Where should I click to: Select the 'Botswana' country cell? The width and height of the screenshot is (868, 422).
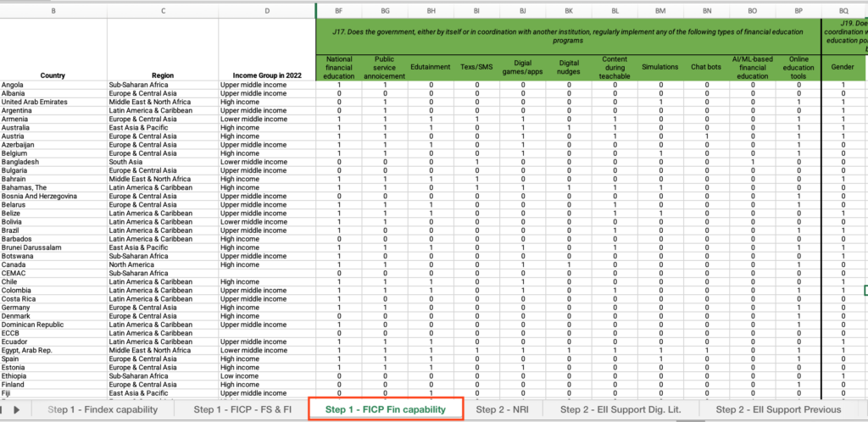pyautogui.click(x=53, y=256)
